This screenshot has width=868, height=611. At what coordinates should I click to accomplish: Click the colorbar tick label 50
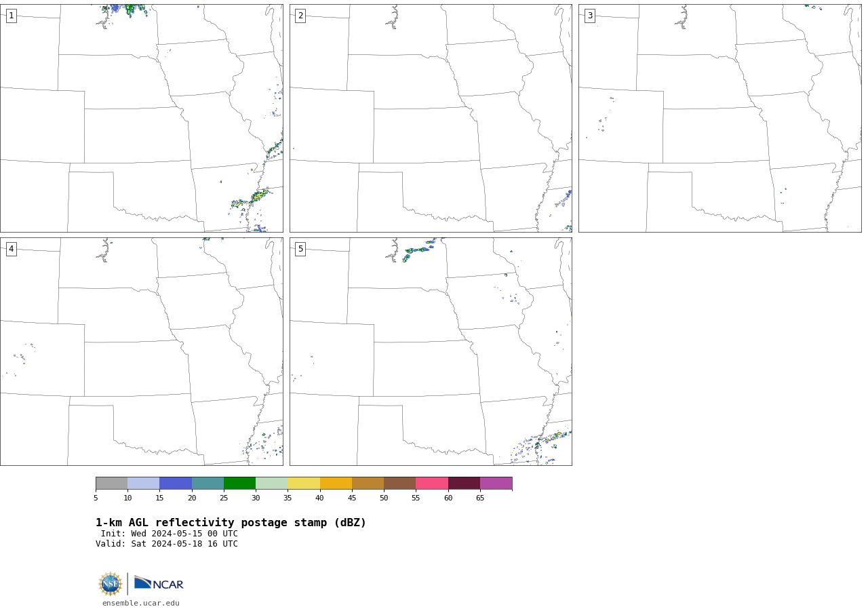coord(384,498)
